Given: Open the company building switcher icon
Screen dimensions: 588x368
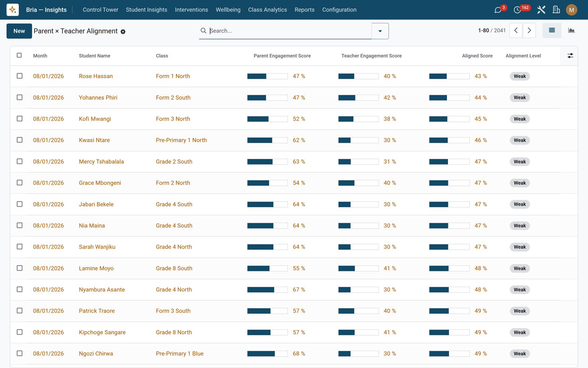Looking at the screenshot, I should tap(556, 10).
